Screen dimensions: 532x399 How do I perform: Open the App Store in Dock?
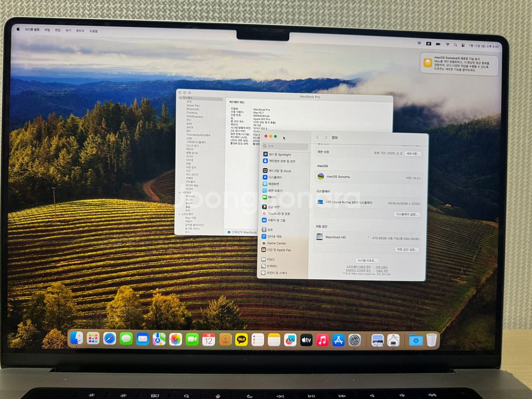coord(338,339)
